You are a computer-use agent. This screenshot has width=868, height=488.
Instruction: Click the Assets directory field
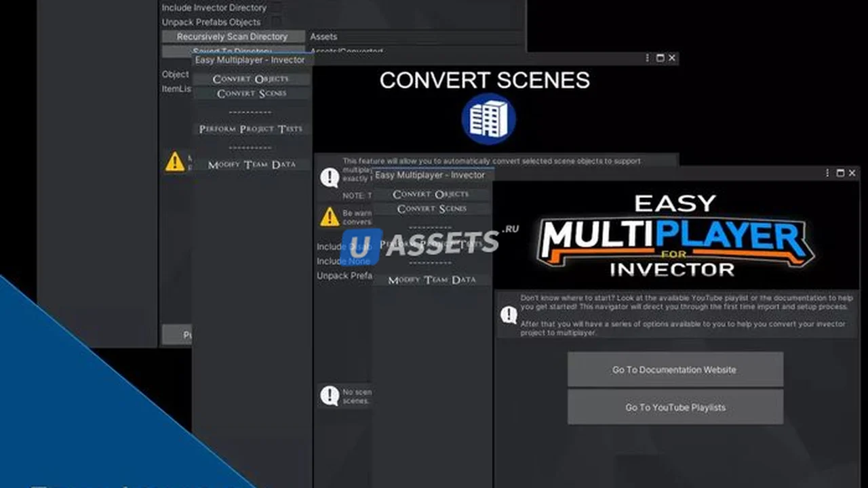(415, 37)
